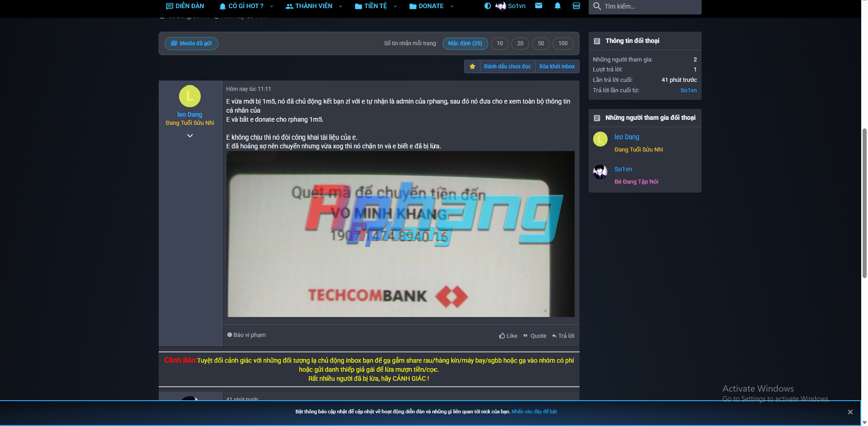868x426 pixels.
Task: Star this conversation
Action: [x=472, y=66]
